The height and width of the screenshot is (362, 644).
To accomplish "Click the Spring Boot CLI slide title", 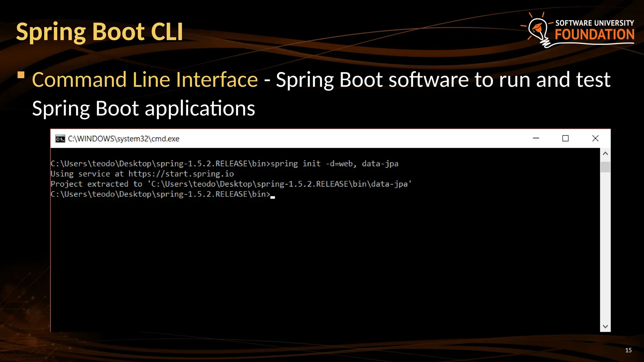I will 99,32.
